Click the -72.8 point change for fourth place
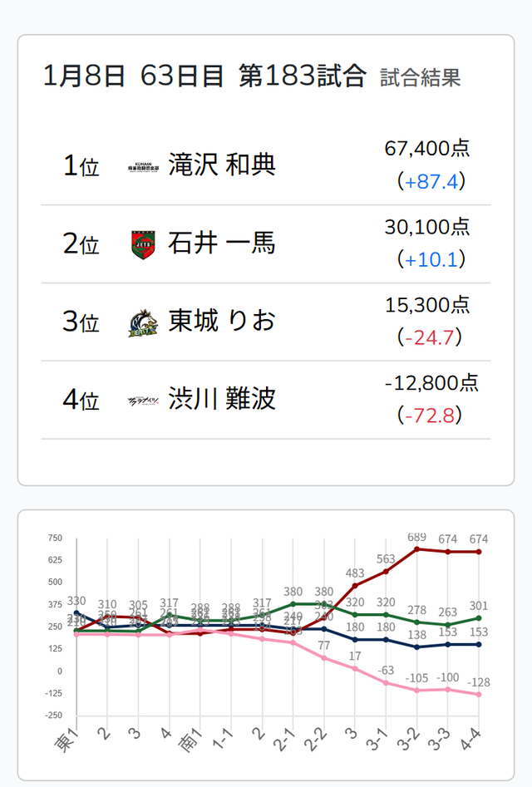The width and height of the screenshot is (532, 787). click(431, 415)
